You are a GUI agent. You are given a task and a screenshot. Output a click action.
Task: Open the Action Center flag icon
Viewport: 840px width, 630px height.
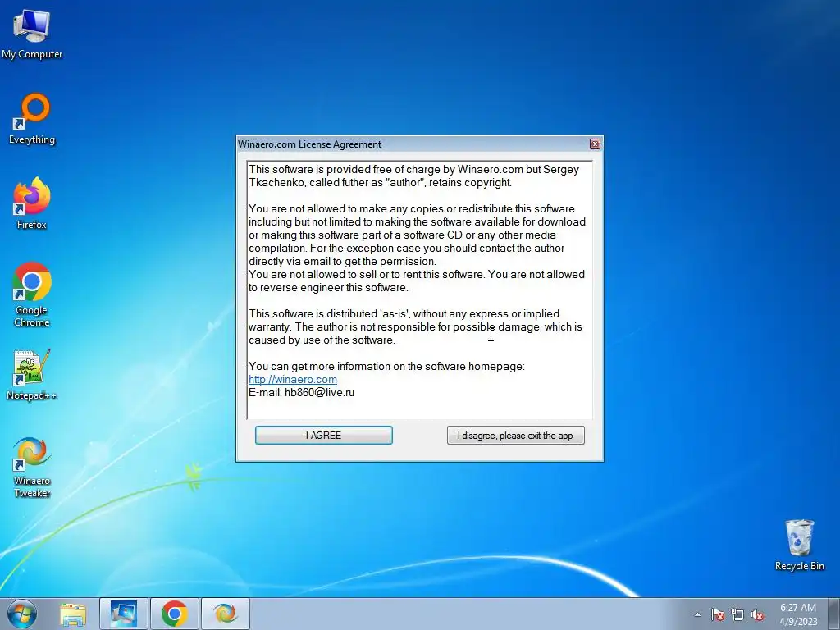[718, 614]
